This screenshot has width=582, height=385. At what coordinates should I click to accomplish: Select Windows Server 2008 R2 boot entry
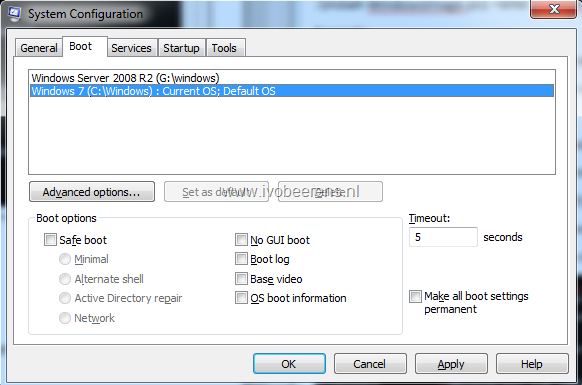coord(292,78)
